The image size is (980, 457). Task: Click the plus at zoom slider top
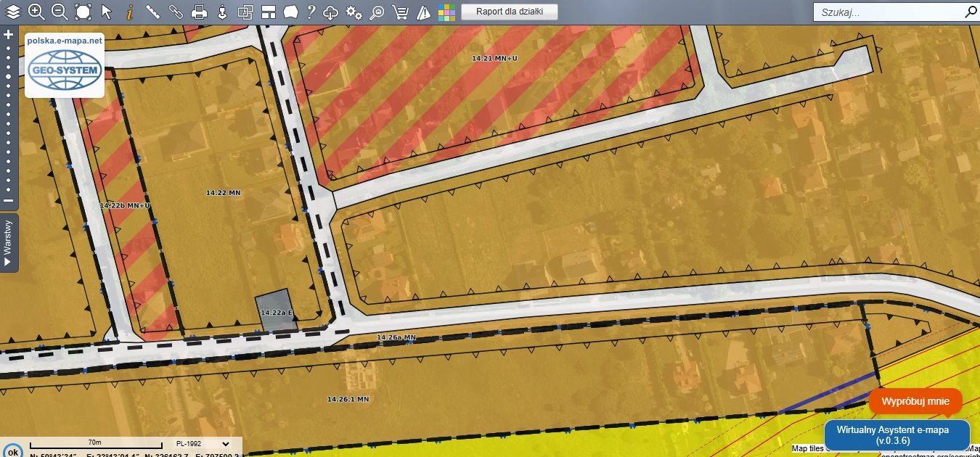9,34
